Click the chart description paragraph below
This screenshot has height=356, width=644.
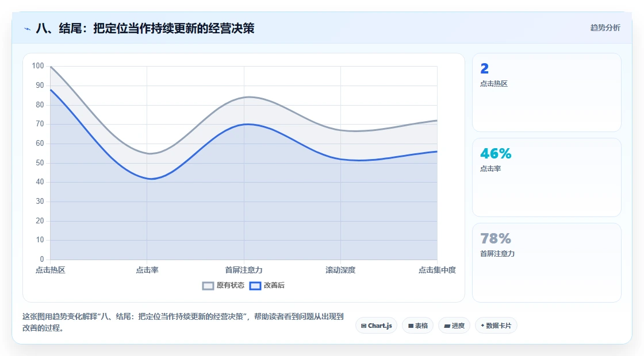183,322
